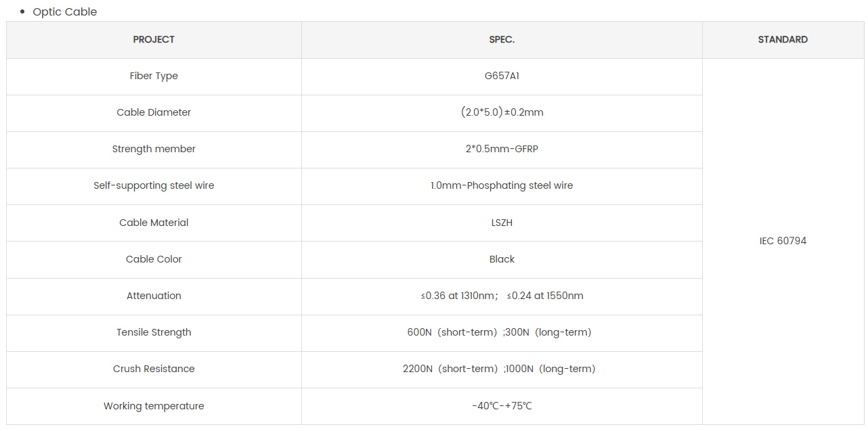868x431 pixels.
Task: Click the IEC 60794 standard cell
Action: (x=783, y=241)
